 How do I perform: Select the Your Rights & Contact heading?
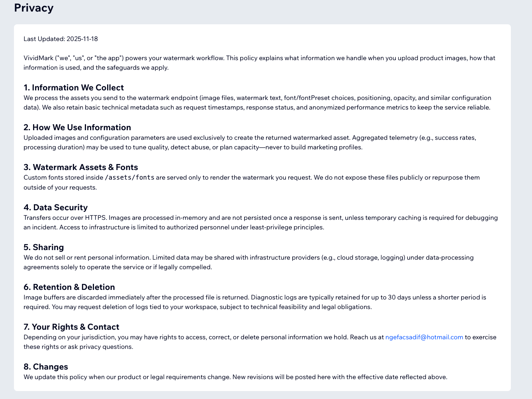71,327
